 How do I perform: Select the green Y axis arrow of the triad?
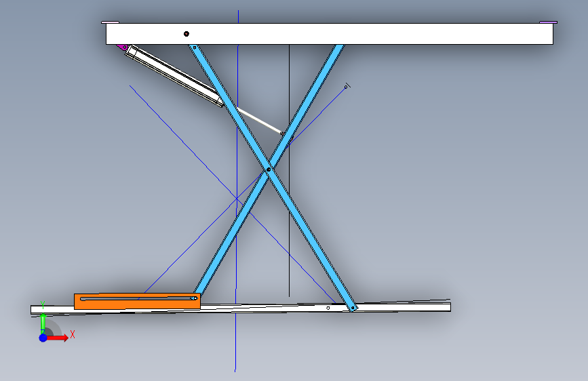coord(43,323)
